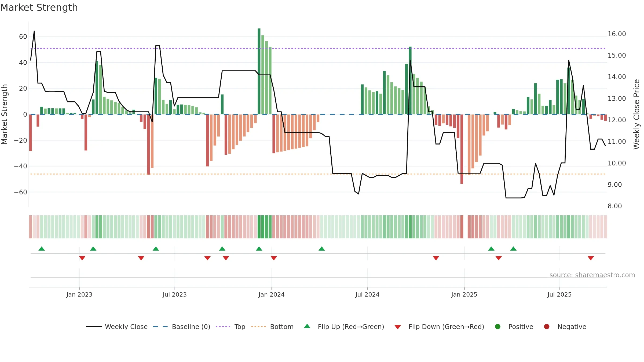Viewport: 644px width, 362px height.
Task: Click the 'Positive' legend label
Action: (521, 327)
